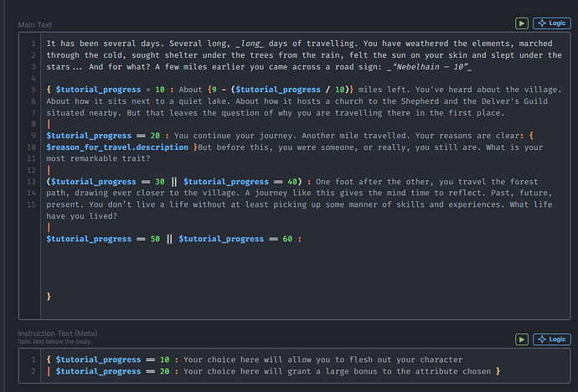The image size is (578, 392).
Task: Click the green play icon for Main Text
Action: pos(523,24)
